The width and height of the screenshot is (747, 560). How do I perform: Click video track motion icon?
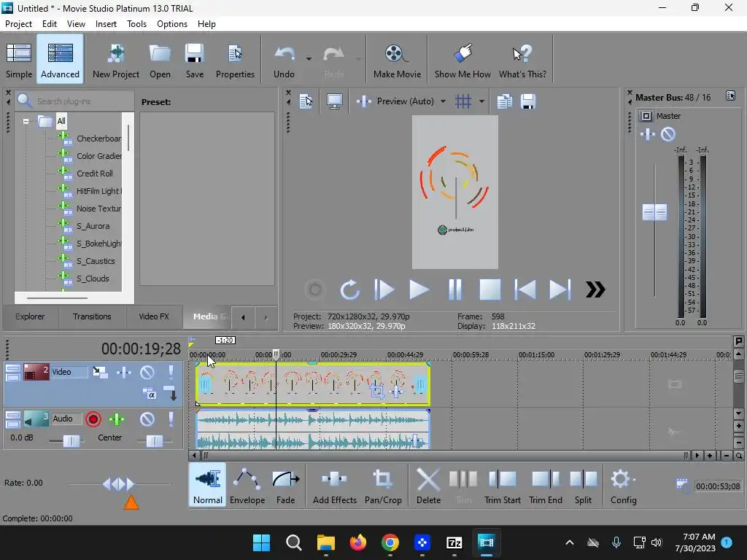coord(100,372)
